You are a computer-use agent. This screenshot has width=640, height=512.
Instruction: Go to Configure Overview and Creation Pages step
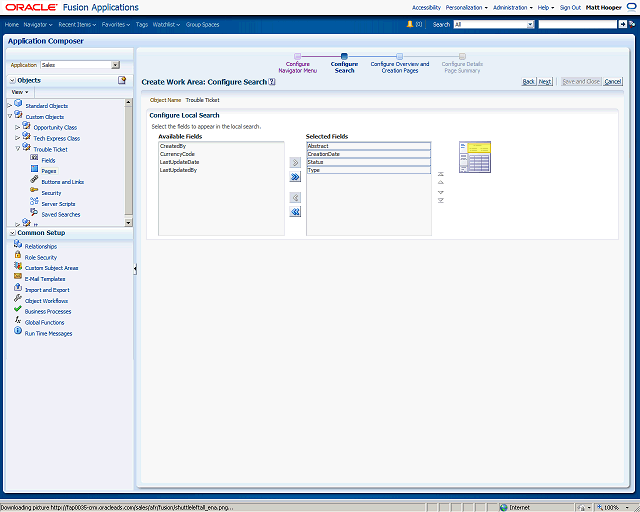pos(400,64)
